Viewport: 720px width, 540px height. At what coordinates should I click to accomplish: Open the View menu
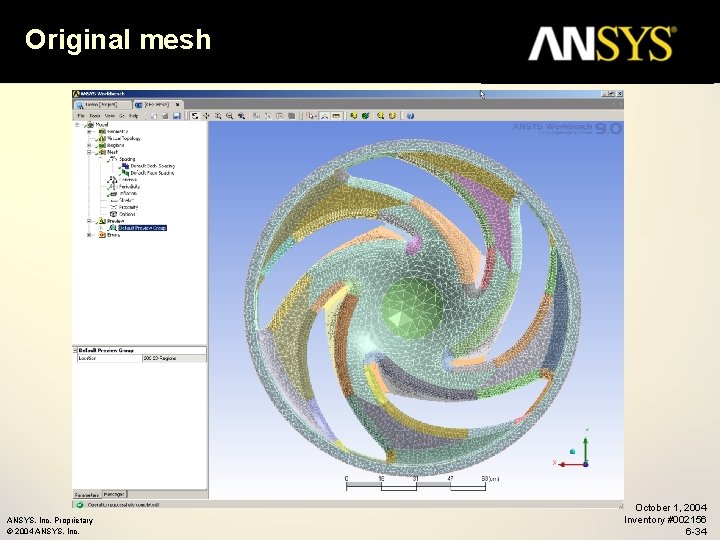110,116
